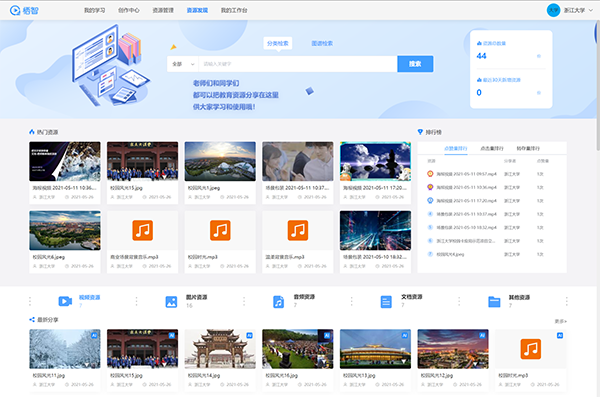Open 校园风光14.jpg archway thumbnail
Image resolution: width=600 pixels, height=397 pixels.
click(x=220, y=349)
